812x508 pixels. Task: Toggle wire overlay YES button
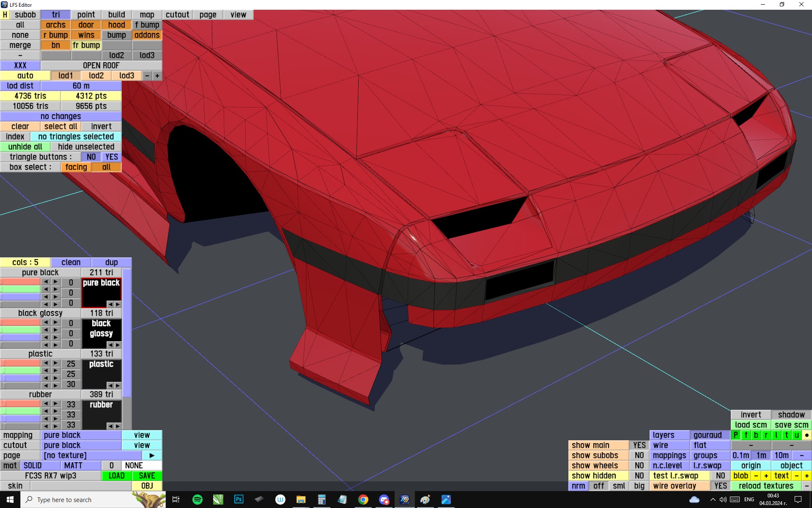click(720, 486)
